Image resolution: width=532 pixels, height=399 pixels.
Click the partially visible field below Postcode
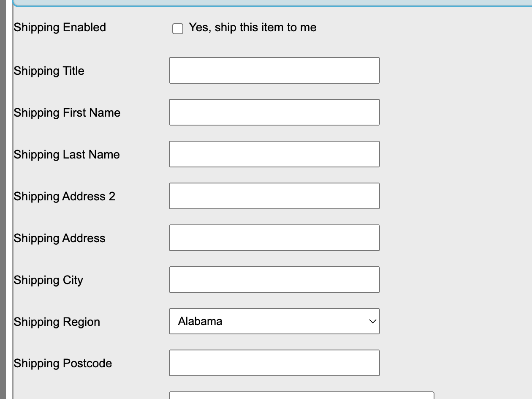click(301, 396)
